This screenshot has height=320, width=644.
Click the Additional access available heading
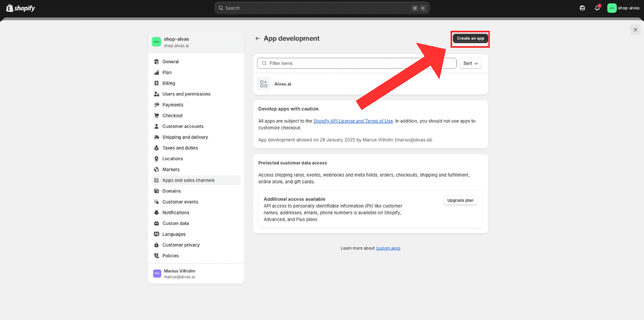(295, 199)
